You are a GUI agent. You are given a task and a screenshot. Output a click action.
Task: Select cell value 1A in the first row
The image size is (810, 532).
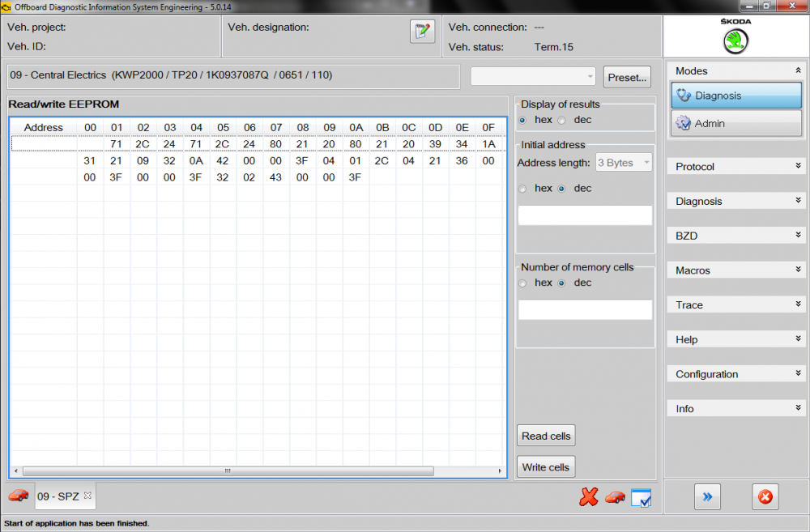tap(488, 144)
